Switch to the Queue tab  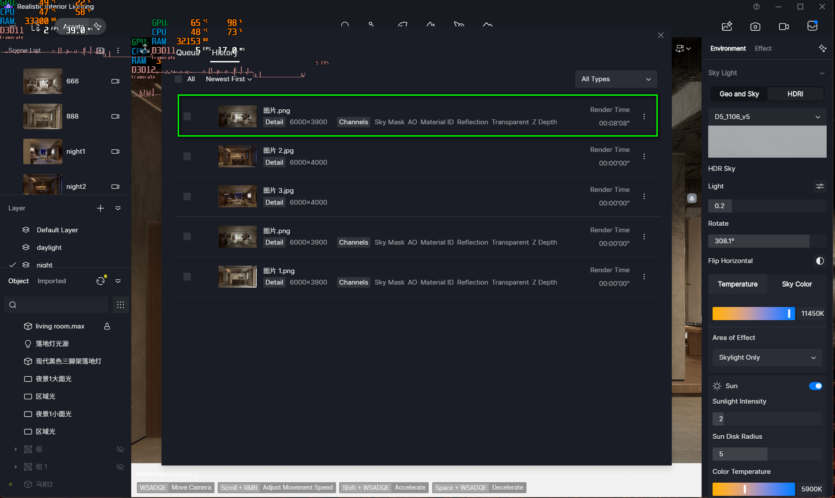tap(188, 53)
